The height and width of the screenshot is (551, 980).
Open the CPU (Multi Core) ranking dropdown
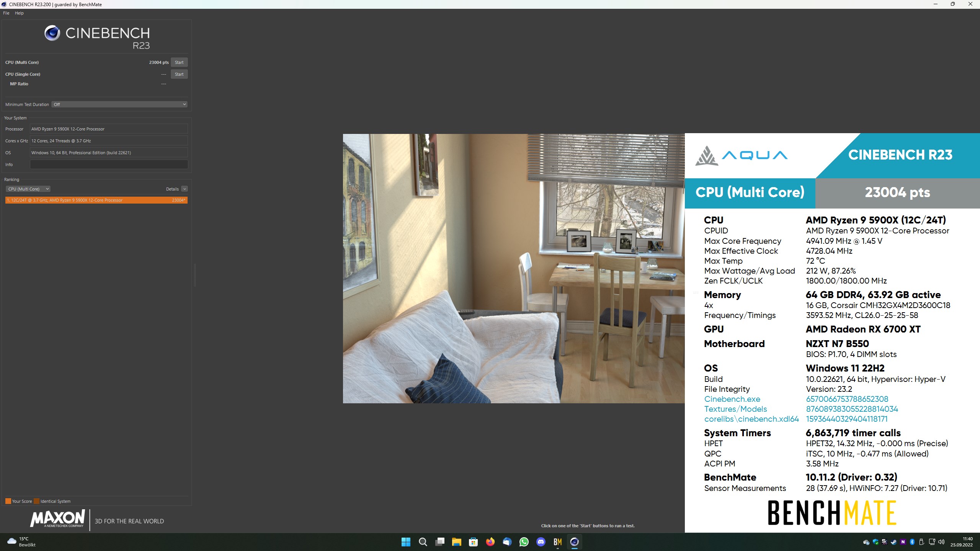pyautogui.click(x=28, y=189)
